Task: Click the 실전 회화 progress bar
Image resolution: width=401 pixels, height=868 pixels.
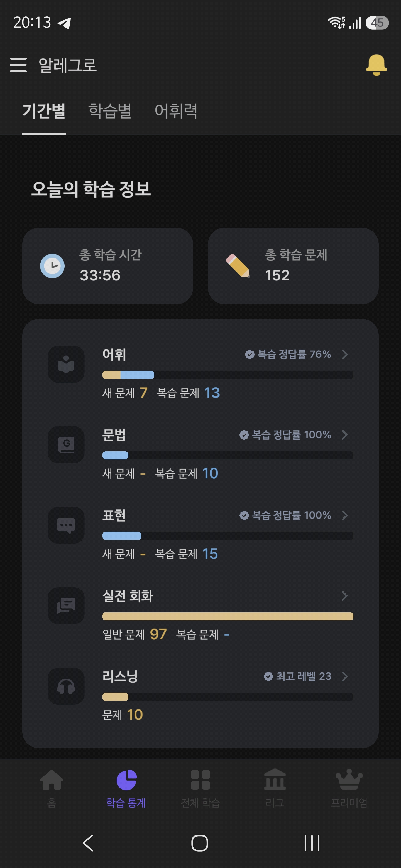Action: click(228, 617)
